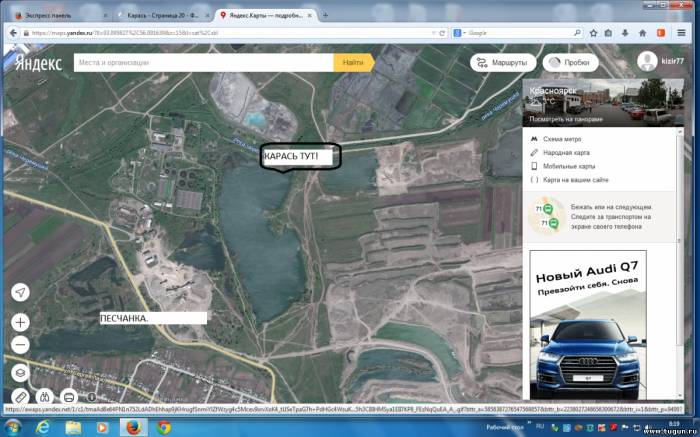This screenshot has width=700, height=437.
Task: Open Мобильные карты link
Action: click(x=569, y=166)
